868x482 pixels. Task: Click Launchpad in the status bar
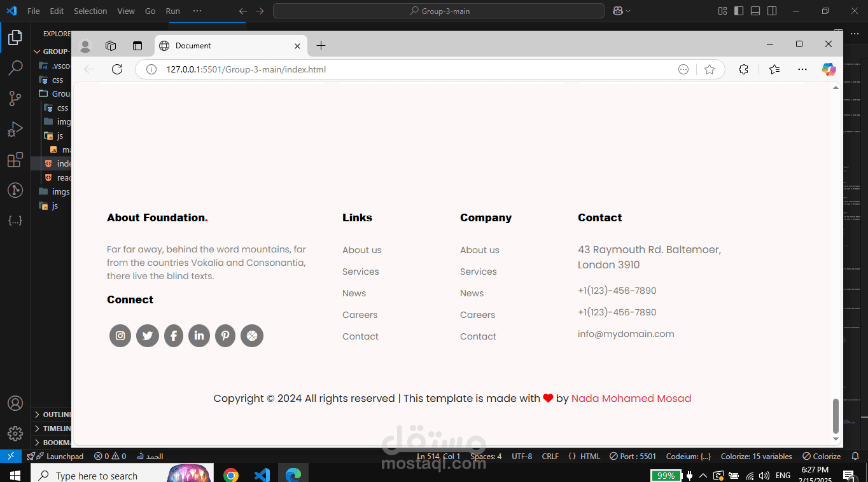(x=55, y=456)
